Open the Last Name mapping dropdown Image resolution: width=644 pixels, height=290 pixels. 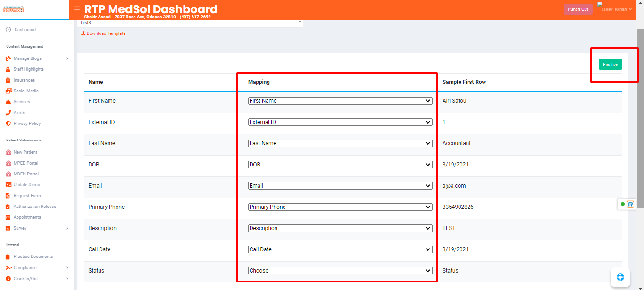[340, 143]
